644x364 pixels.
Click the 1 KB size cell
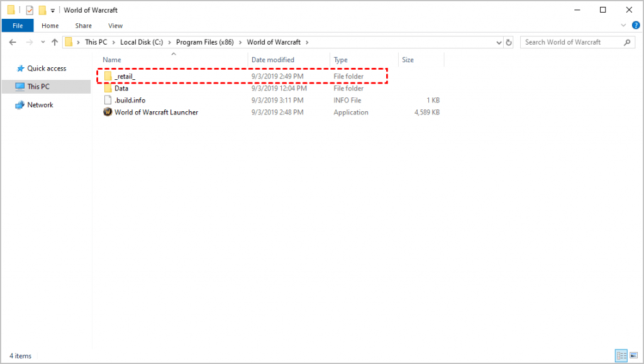click(433, 100)
